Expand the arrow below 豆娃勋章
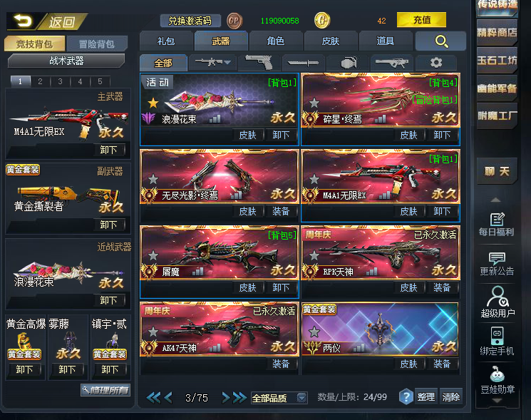This screenshot has height=420, width=531. coord(497,401)
